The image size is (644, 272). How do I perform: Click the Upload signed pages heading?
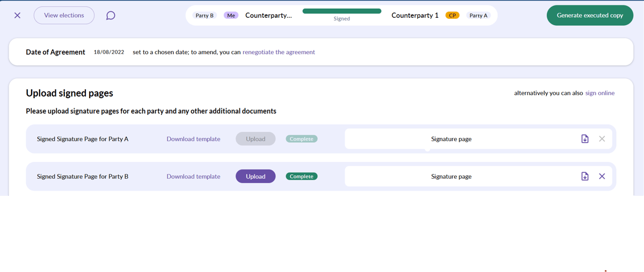tap(70, 93)
